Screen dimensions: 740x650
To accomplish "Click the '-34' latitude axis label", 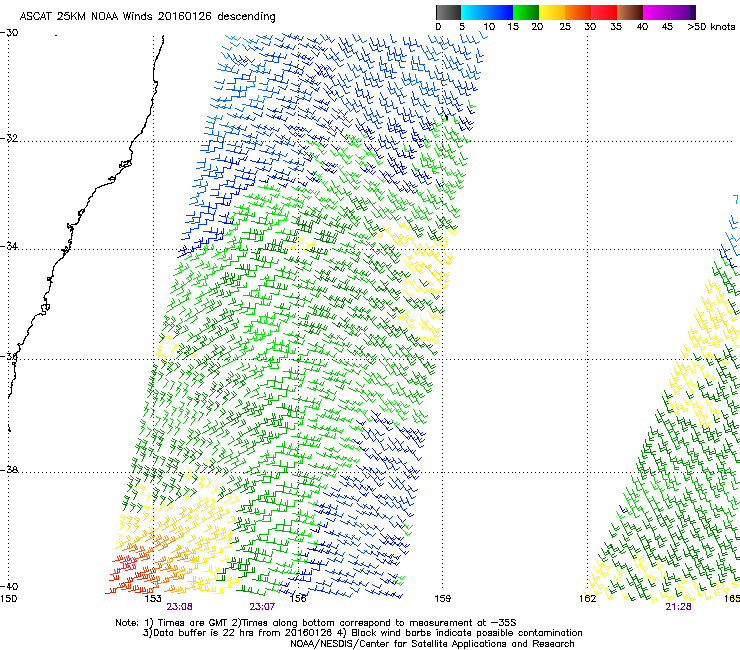I will (9, 246).
